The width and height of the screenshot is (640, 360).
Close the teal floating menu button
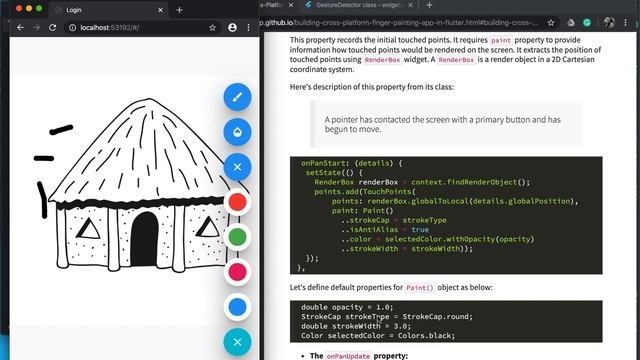click(x=237, y=342)
